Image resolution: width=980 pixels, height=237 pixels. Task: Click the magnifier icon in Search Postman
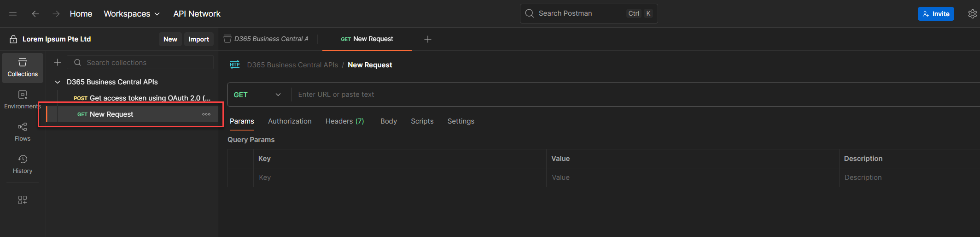(530, 13)
